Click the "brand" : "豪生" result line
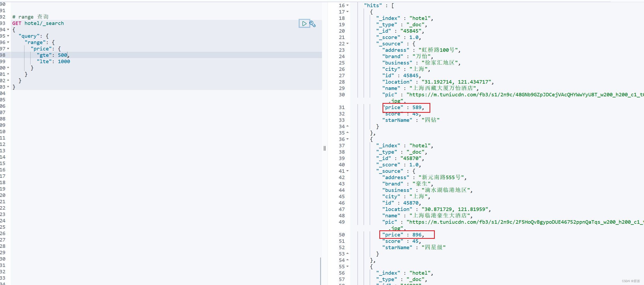644x285 pixels. (408, 184)
